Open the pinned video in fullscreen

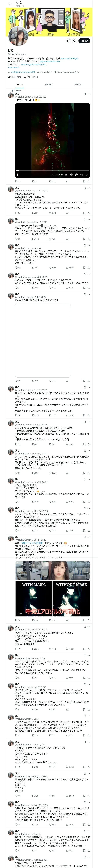pos(87,175)
